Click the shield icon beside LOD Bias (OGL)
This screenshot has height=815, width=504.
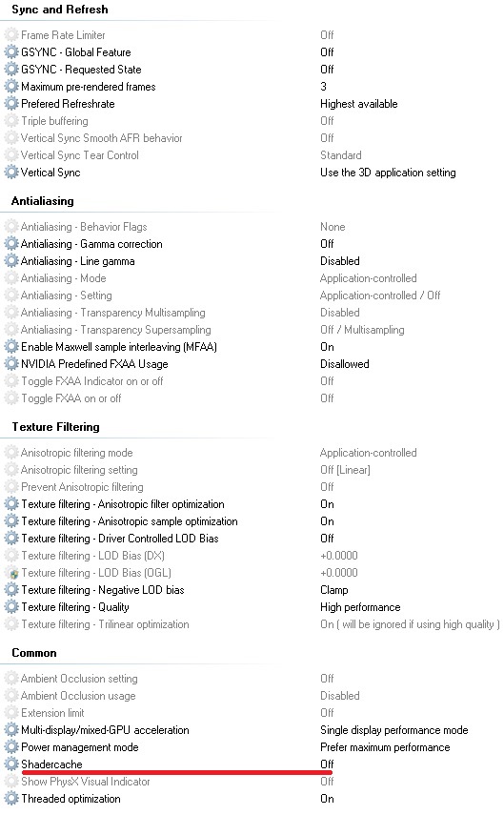coord(14,573)
